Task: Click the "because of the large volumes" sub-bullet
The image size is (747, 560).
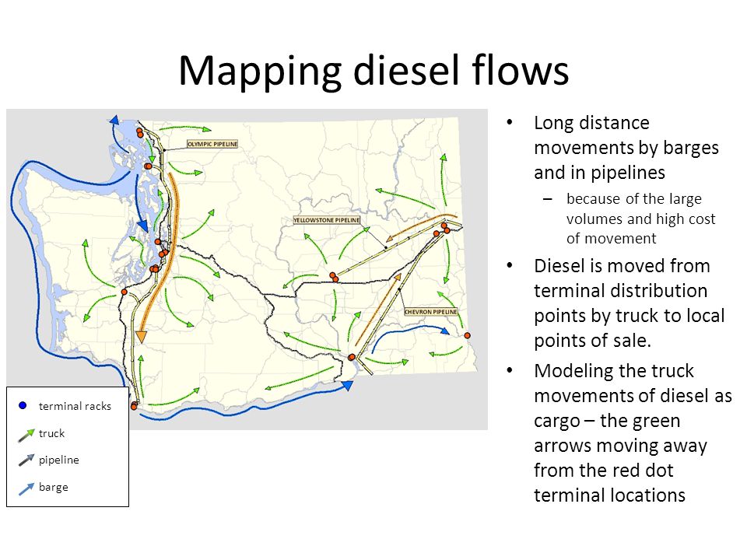Action: pos(640,218)
